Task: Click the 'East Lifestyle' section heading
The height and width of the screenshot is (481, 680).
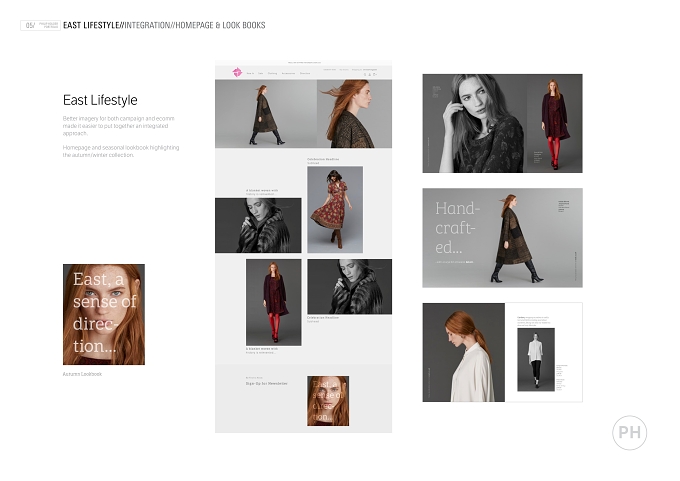Action: [x=100, y=100]
